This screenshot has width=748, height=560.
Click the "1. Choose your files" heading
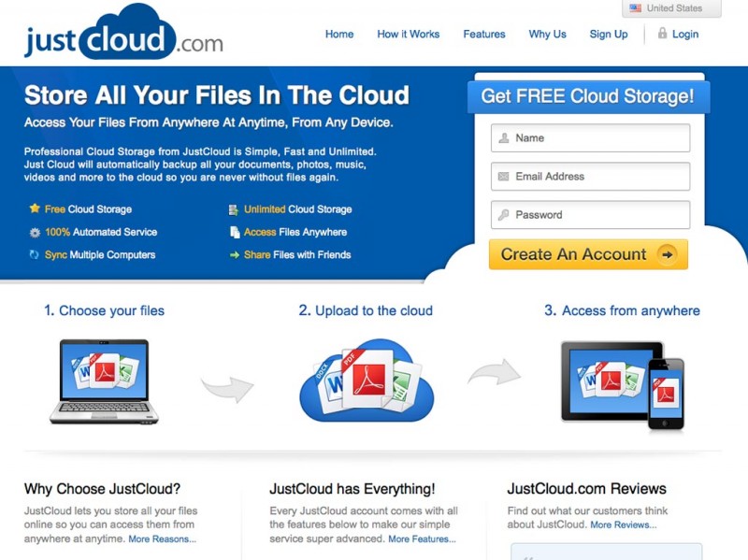104,311
